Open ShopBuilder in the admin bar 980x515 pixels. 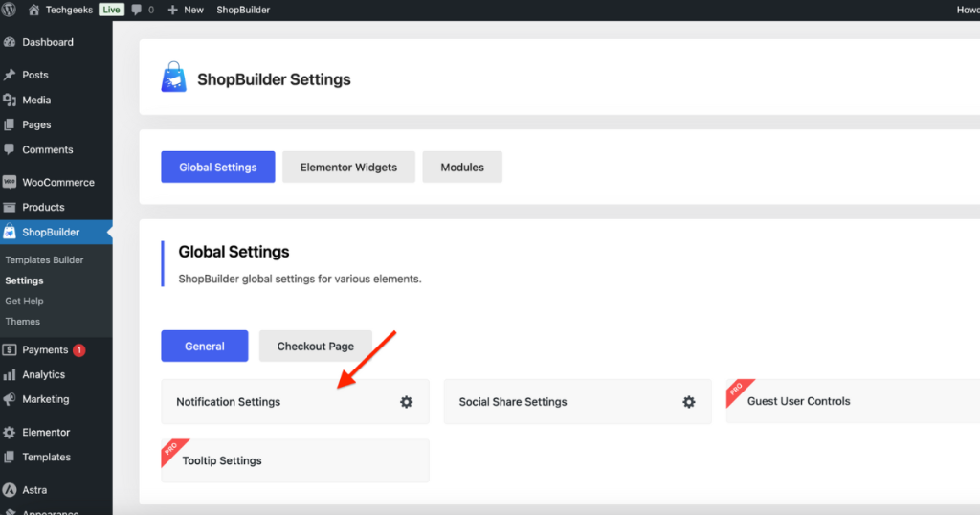(x=243, y=10)
